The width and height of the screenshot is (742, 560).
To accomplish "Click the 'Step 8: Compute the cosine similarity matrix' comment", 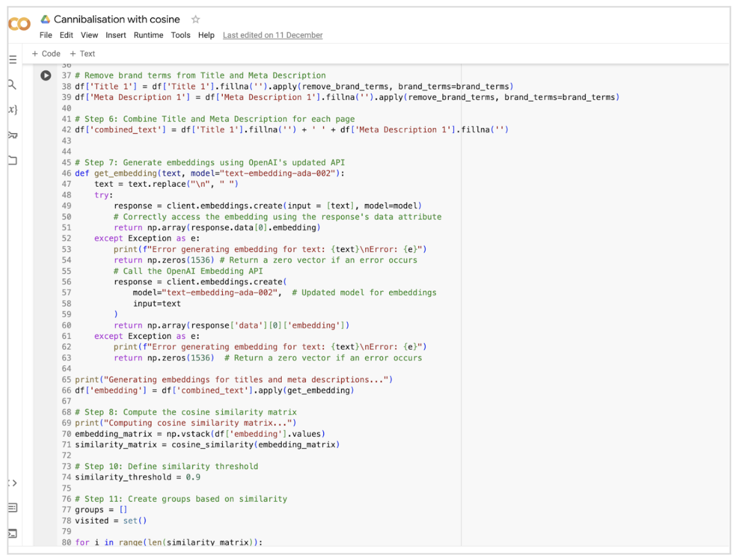I will pyautogui.click(x=185, y=412).
